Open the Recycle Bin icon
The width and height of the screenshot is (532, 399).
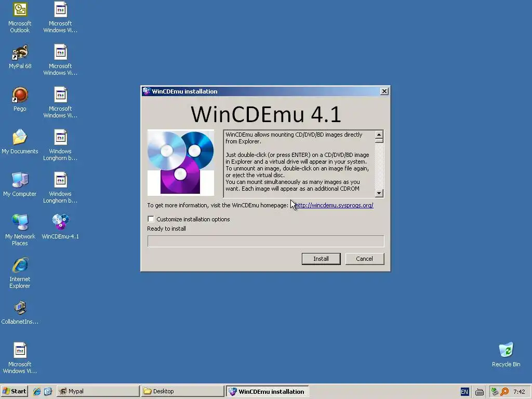(x=506, y=355)
